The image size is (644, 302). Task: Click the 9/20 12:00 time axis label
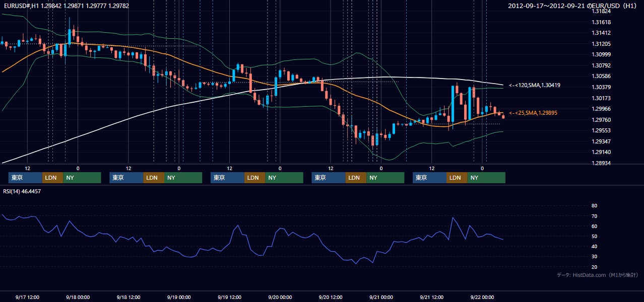(x=331, y=297)
